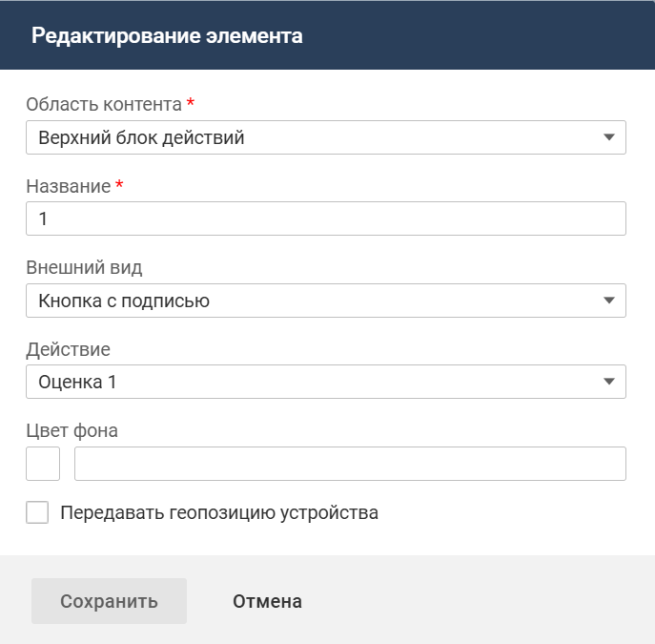Click the Внешний вид label

coord(84,267)
